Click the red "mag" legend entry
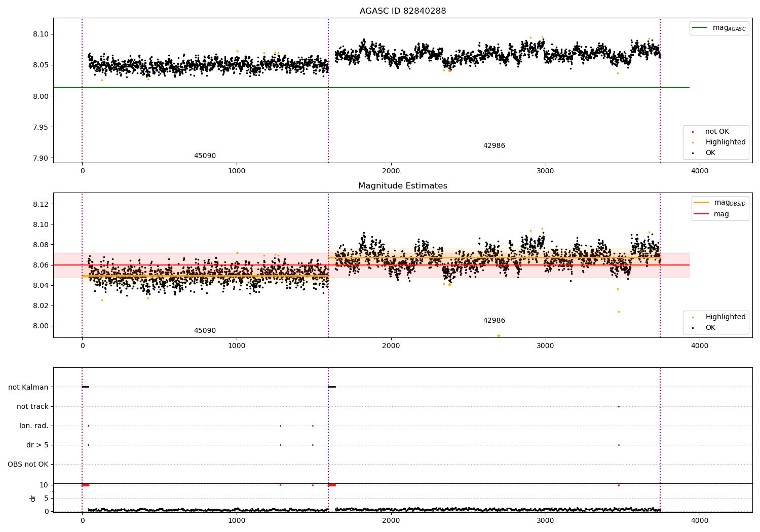Image resolution: width=760 pixels, height=532 pixels. click(x=711, y=214)
